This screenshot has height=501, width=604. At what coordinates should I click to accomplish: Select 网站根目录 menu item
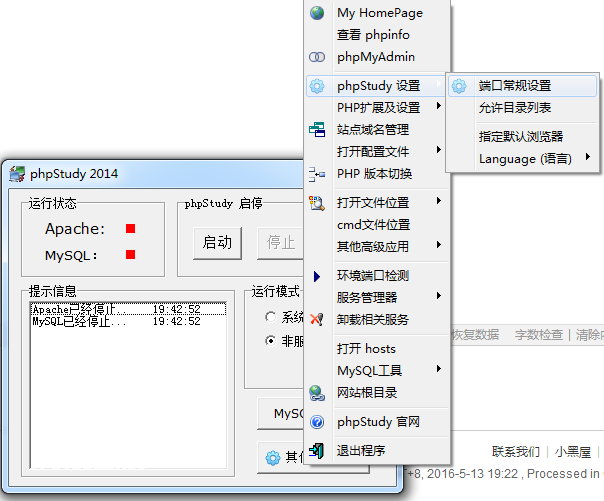[x=378, y=393]
